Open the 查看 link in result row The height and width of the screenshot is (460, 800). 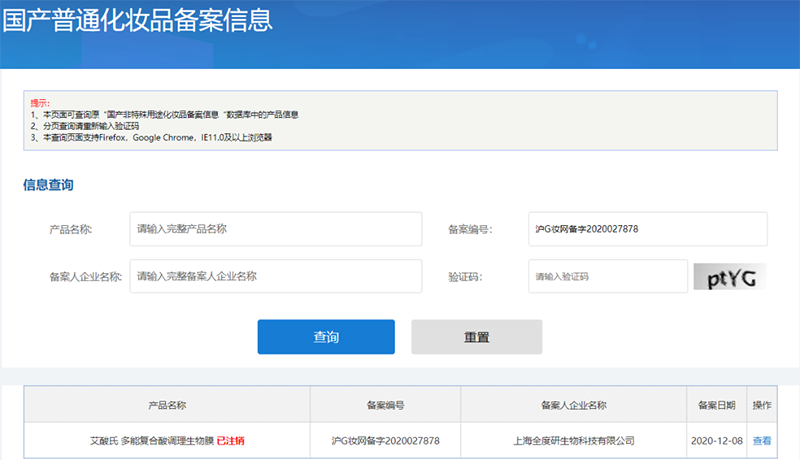click(762, 441)
